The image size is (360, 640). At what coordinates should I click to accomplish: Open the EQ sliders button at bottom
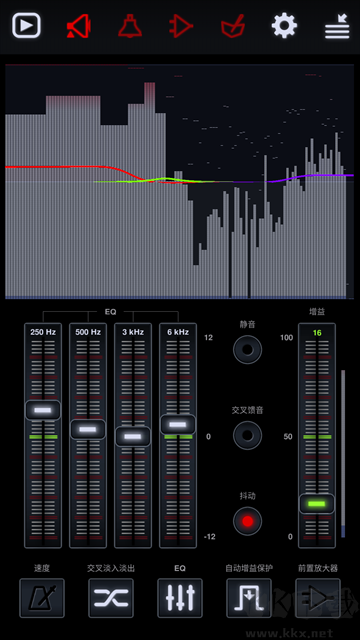point(180,598)
